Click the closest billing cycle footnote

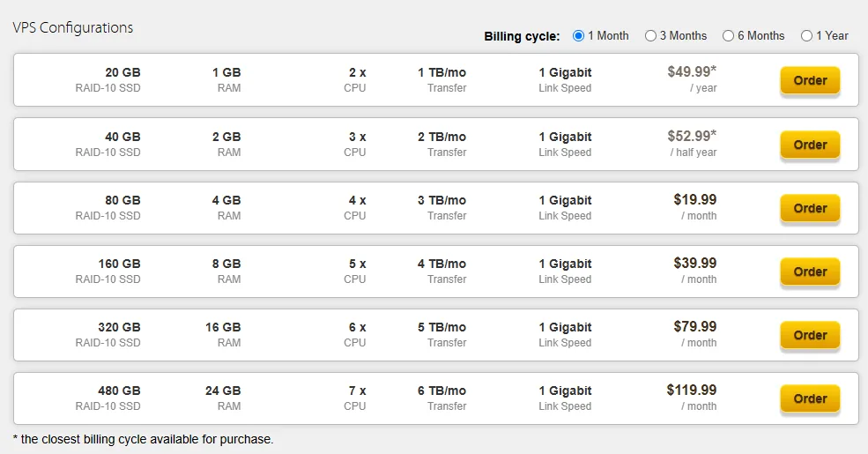point(143,440)
